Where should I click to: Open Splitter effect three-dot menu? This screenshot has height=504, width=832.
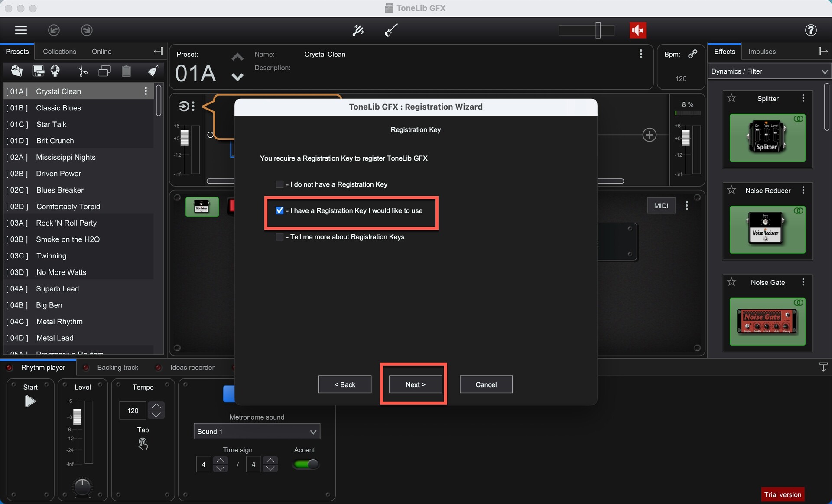pos(803,98)
